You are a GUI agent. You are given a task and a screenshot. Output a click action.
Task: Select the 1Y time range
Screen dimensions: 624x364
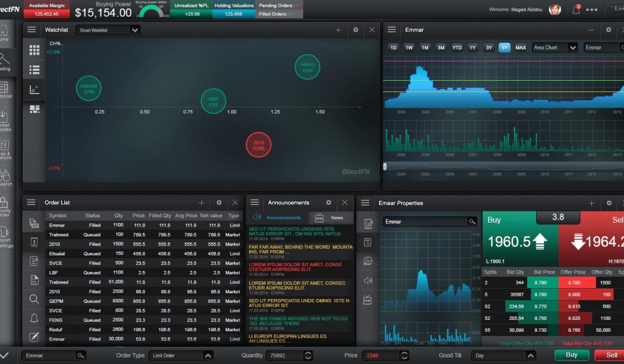(473, 47)
